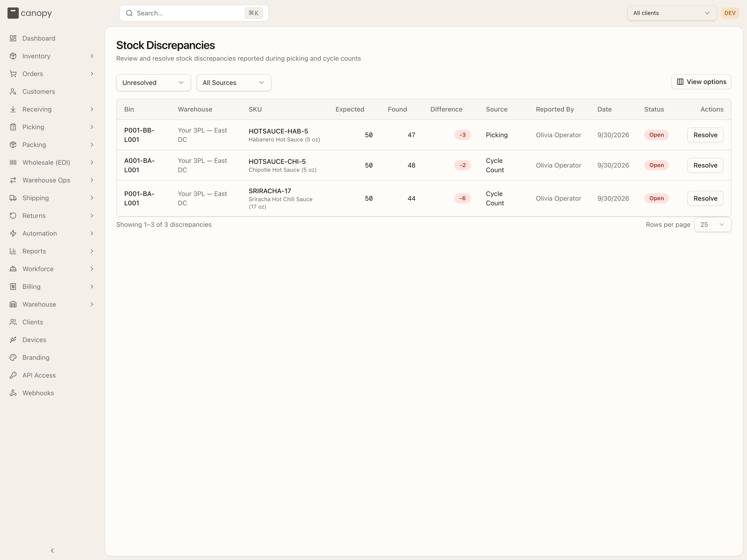Resolve the HOTSAUCE-HAB-5 discrepancy
This screenshot has height=560, width=747.
(705, 135)
